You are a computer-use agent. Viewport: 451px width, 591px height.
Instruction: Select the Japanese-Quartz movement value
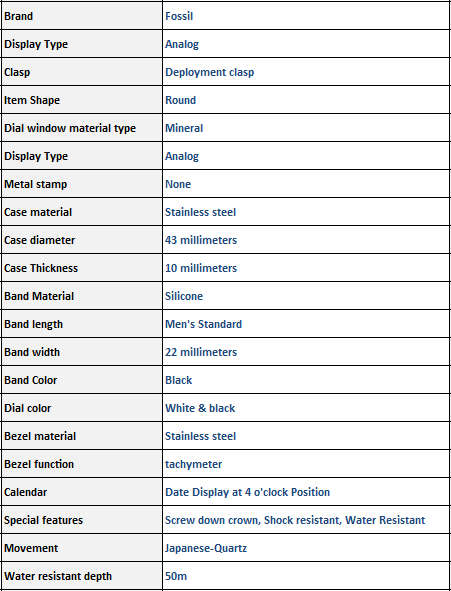206,548
